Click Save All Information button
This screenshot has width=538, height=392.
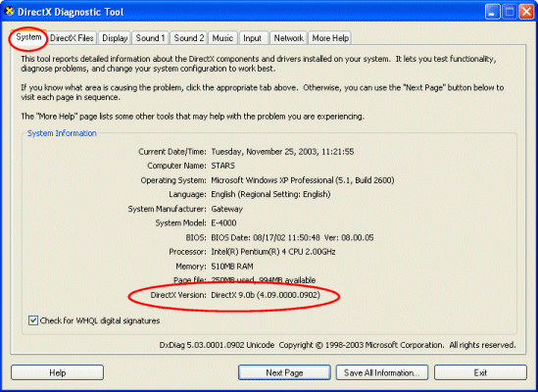[x=382, y=372]
